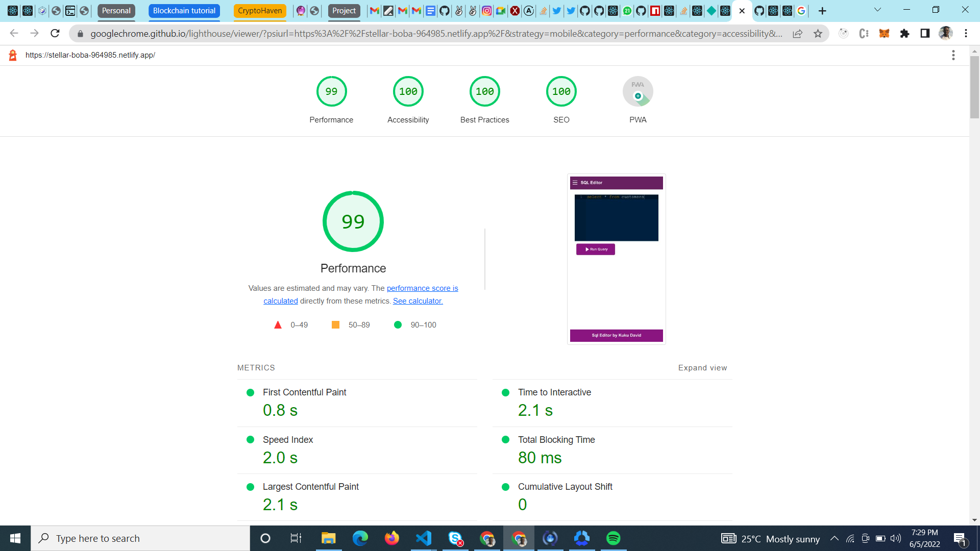This screenshot has height=551, width=980.
Task: Jump to the PWA category badge
Action: [638, 100]
